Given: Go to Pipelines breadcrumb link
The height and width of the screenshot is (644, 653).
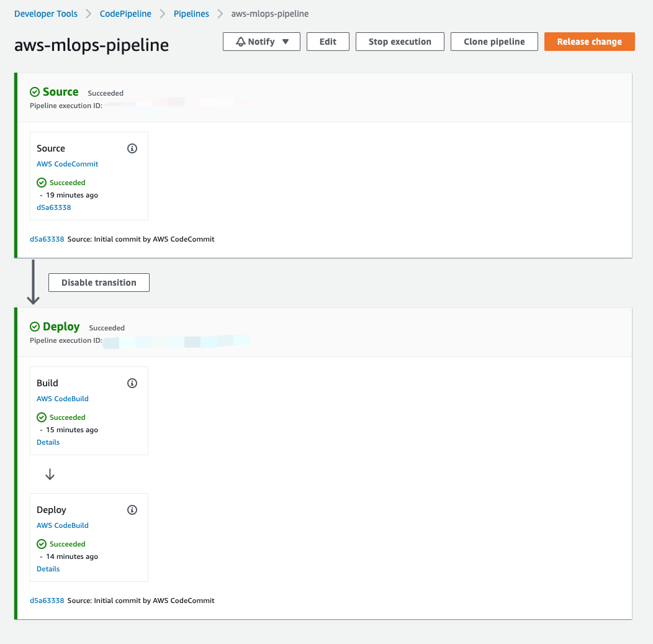Looking at the screenshot, I should (191, 14).
